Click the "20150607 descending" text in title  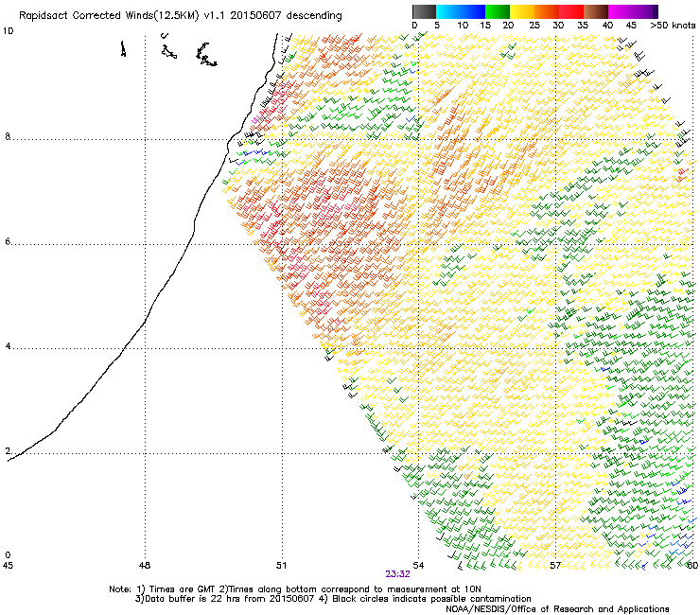287,16
